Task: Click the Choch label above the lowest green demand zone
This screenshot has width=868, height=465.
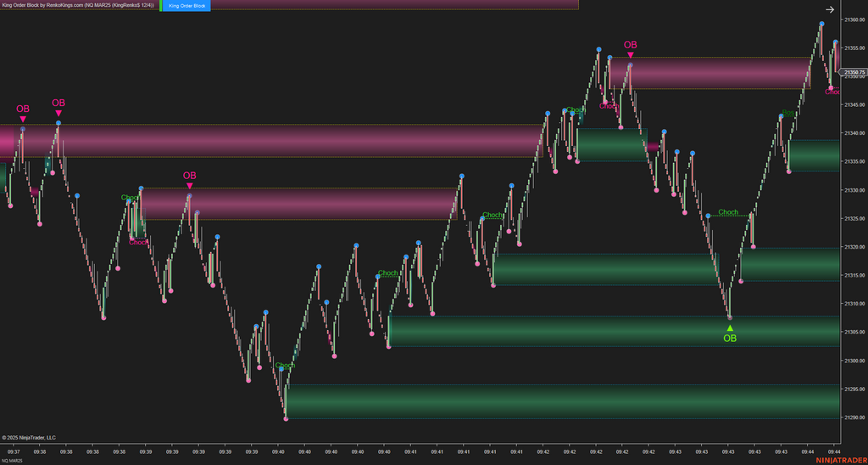Action: 285,365
